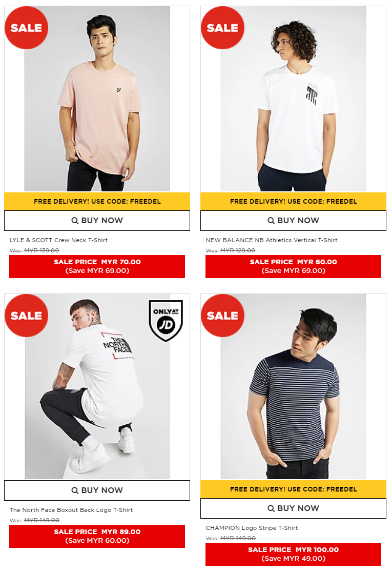Click magnifier icon in Lyle & Scott Buy Now
This screenshot has height=571, width=392.
(x=75, y=221)
